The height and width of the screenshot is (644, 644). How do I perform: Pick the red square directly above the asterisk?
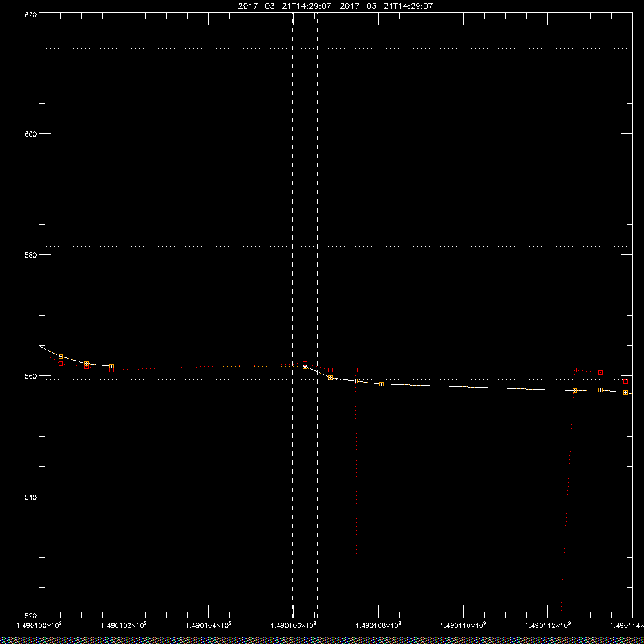(305, 363)
